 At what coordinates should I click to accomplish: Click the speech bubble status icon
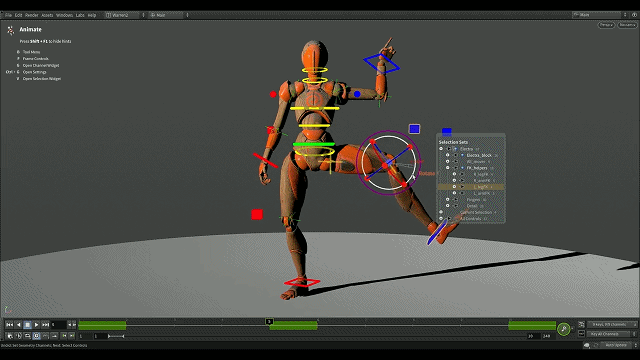tap(587, 345)
